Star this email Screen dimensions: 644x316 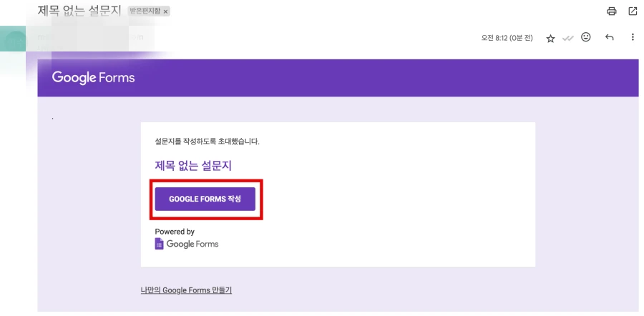click(550, 39)
